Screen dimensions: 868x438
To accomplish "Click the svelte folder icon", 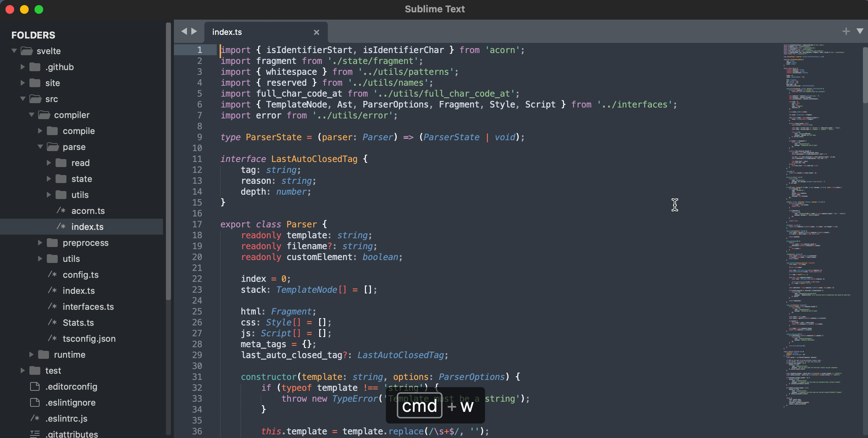I will [27, 51].
